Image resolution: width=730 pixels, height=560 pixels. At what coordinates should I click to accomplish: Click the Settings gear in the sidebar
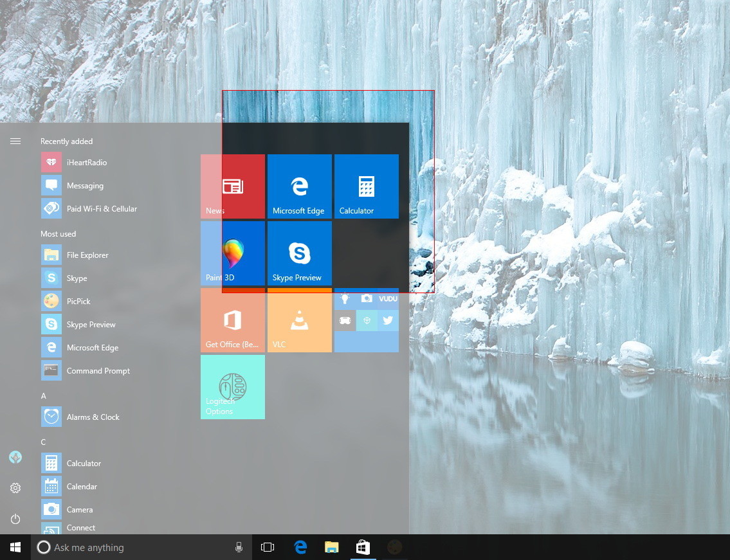click(x=15, y=488)
